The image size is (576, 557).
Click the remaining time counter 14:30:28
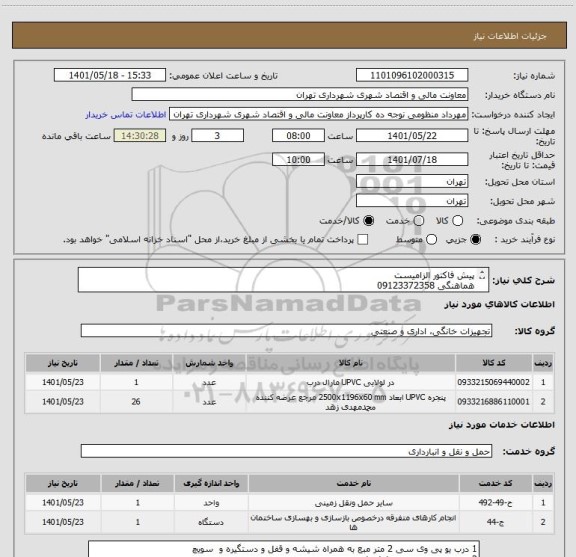point(140,136)
